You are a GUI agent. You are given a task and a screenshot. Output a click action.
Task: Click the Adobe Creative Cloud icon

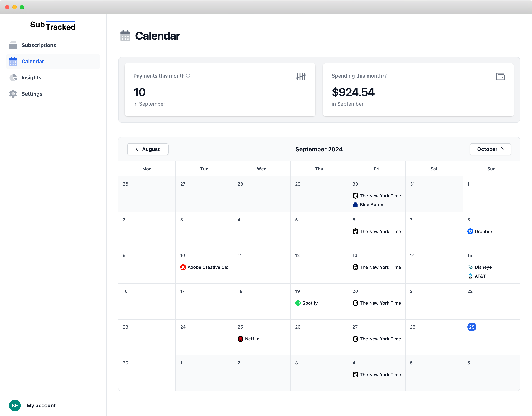183,267
